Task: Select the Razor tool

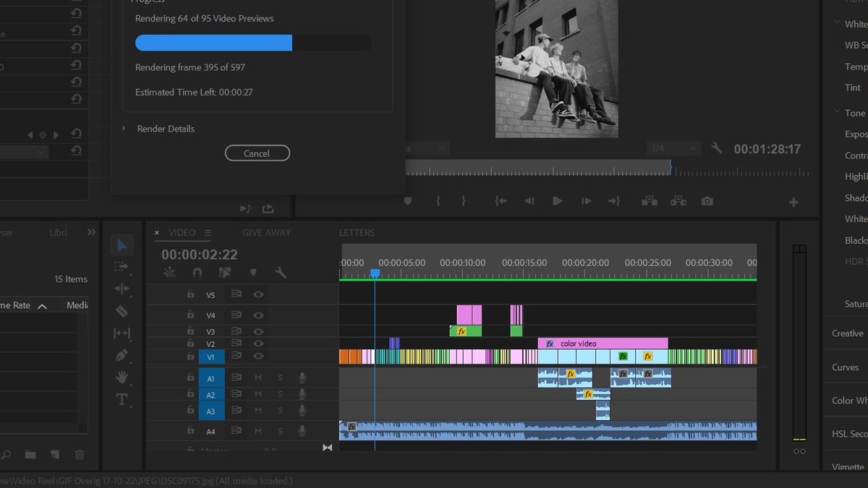Action: click(122, 311)
